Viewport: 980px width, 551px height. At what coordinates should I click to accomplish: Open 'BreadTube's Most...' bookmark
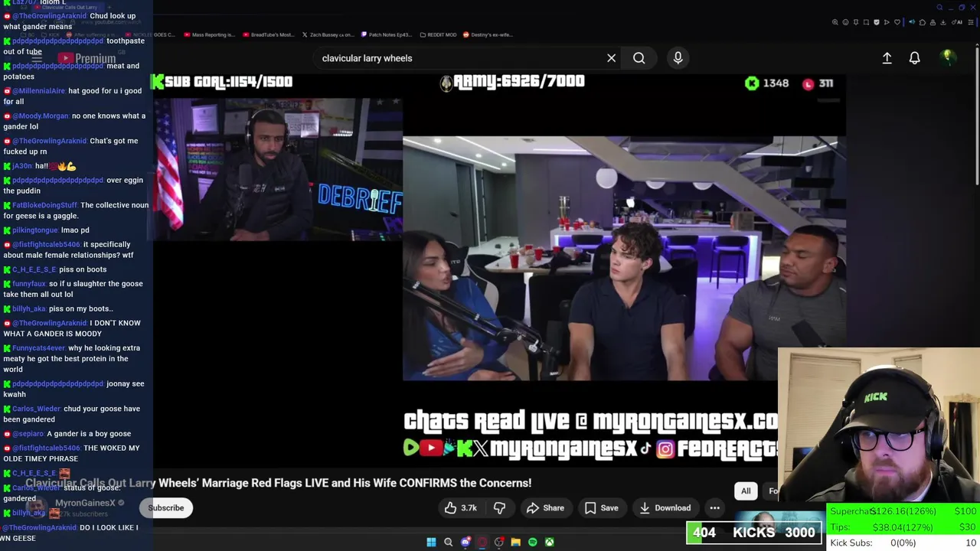268,34
